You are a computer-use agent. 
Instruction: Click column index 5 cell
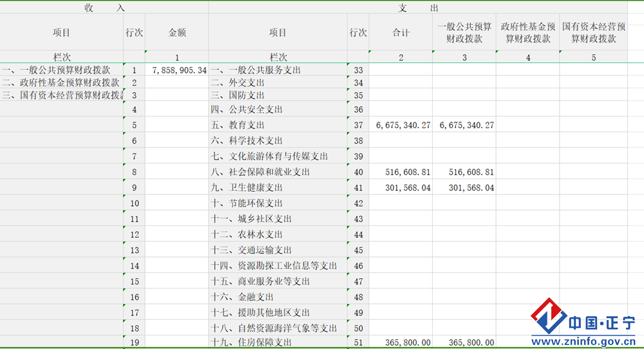593,57
